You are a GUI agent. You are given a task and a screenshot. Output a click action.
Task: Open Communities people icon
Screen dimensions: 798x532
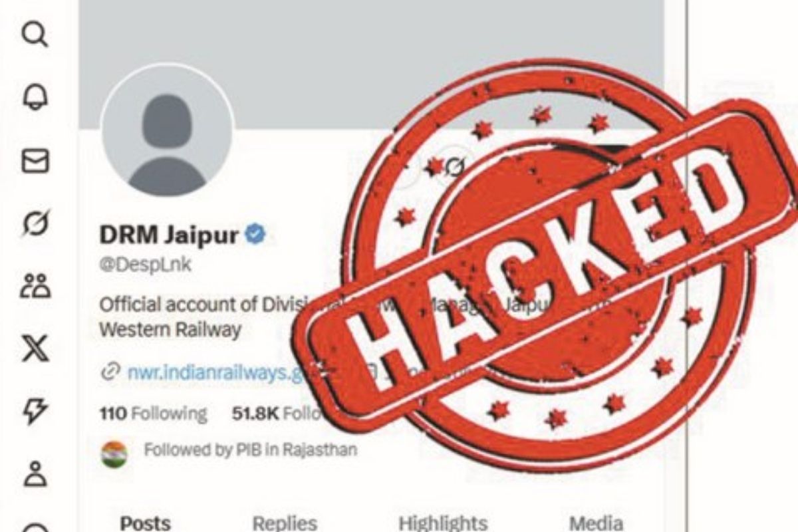[35, 285]
